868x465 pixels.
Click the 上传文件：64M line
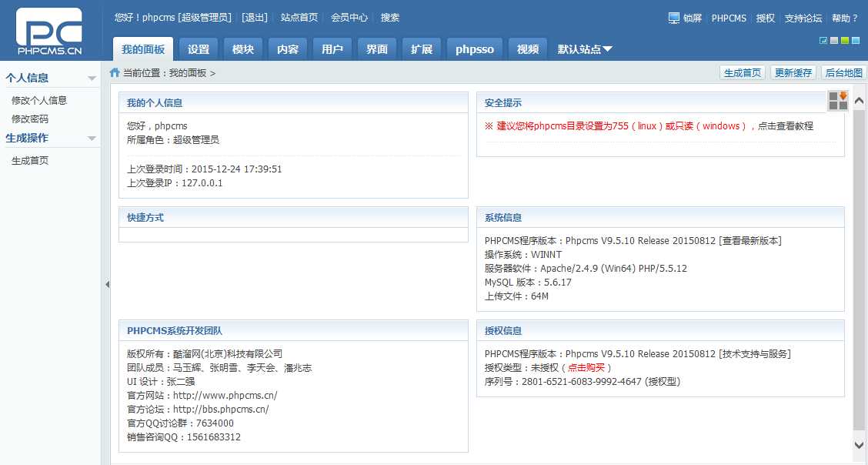(516, 296)
